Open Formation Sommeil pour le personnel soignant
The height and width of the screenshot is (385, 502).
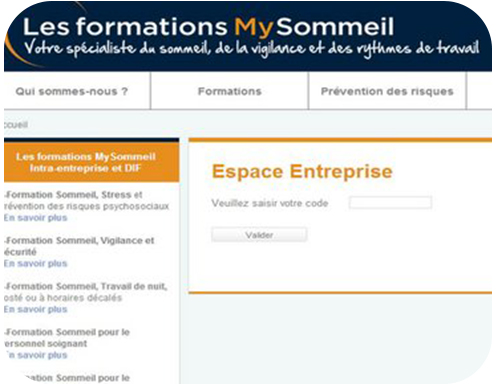click(67, 338)
